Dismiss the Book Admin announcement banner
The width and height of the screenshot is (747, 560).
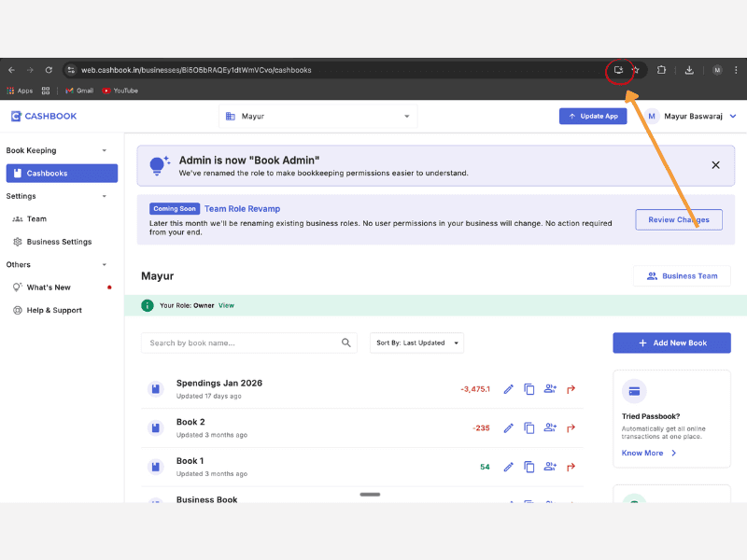tap(715, 165)
